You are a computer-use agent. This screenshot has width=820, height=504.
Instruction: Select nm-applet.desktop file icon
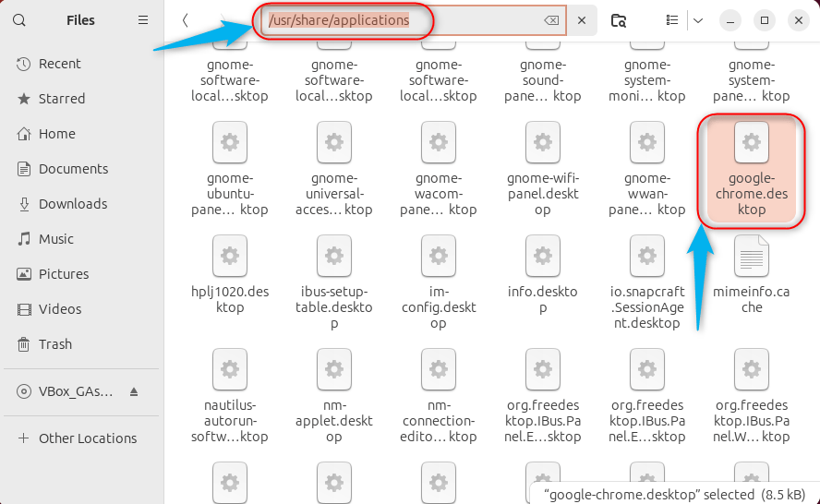click(334, 369)
